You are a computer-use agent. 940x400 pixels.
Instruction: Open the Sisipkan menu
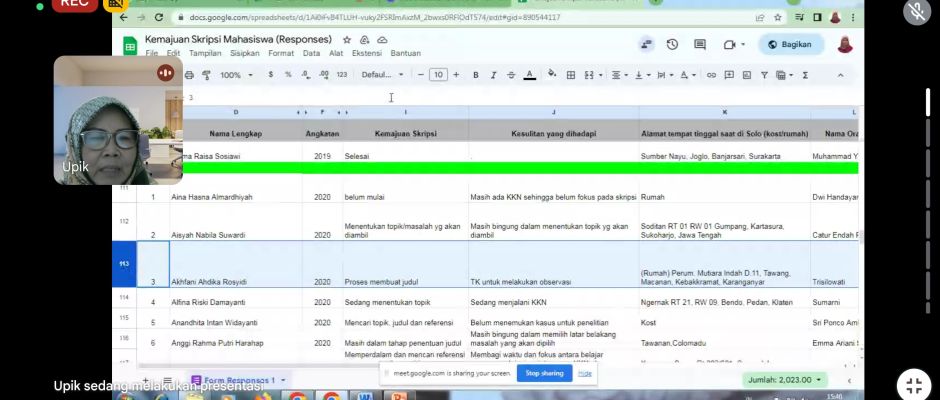tap(245, 53)
